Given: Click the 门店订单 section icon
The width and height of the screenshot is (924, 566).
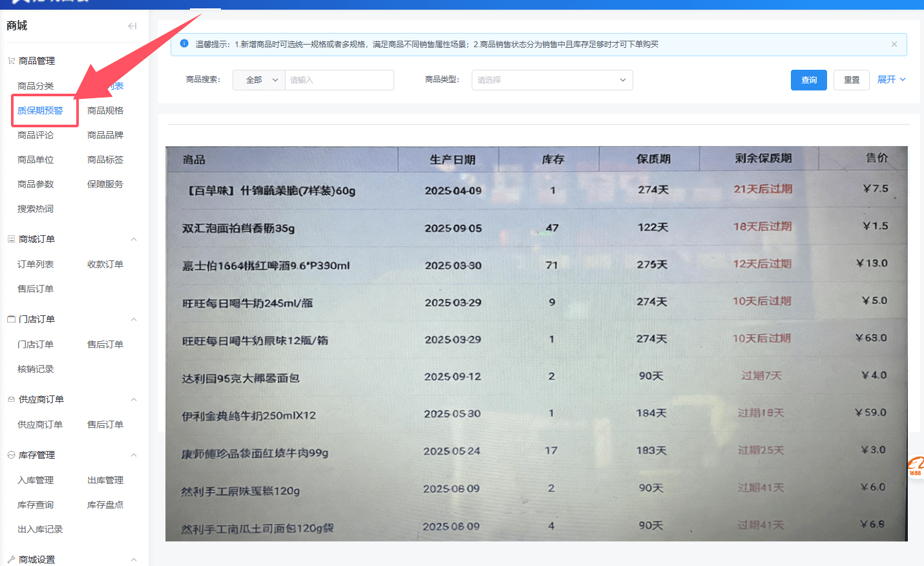Looking at the screenshot, I should (11, 319).
